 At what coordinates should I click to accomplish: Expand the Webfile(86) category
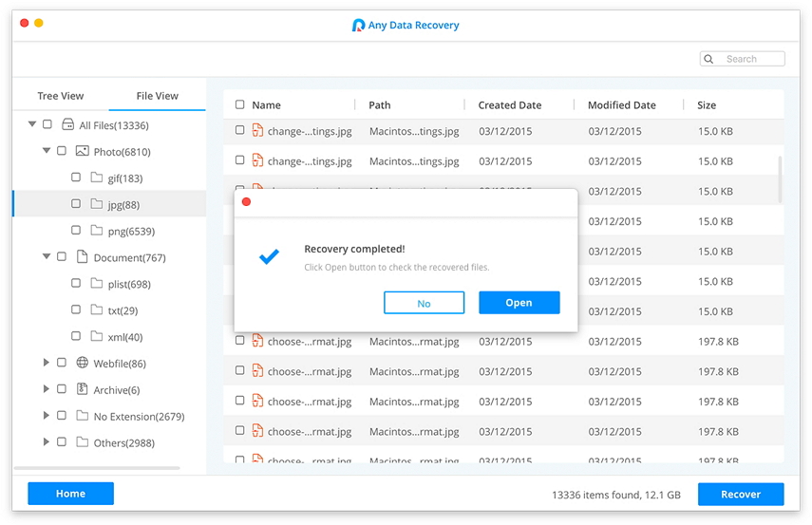[x=47, y=363]
